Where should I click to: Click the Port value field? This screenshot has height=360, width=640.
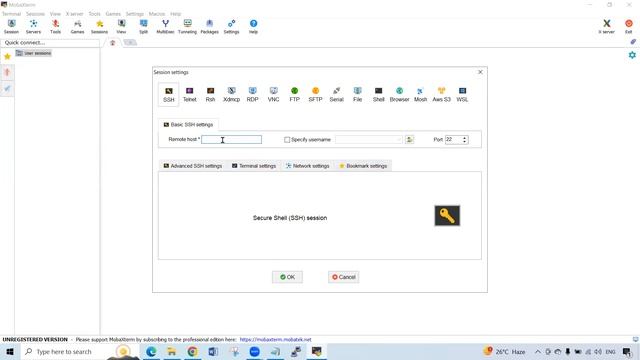453,140
